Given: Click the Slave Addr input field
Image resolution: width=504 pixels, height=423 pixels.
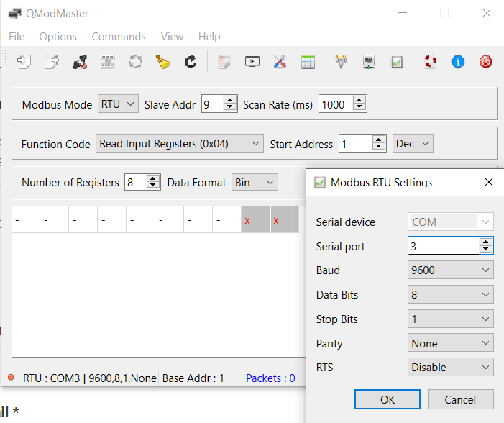Looking at the screenshot, I should tap(213, 104).
